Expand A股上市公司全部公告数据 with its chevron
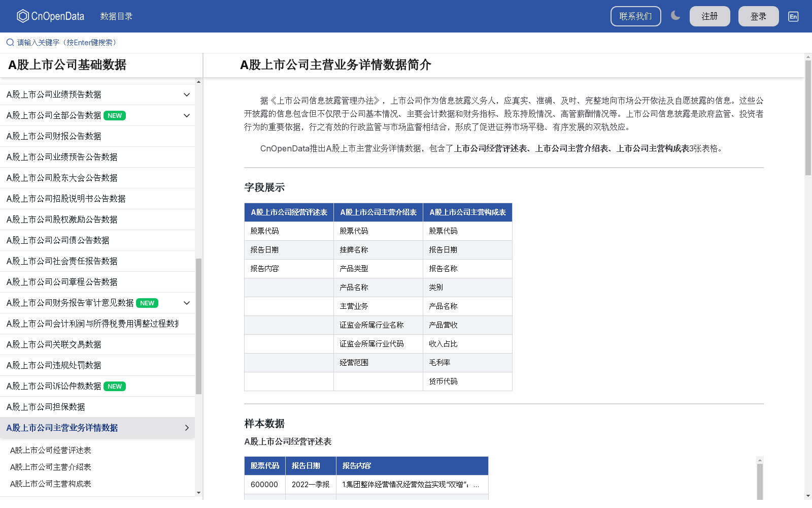 pyautogui.click(x=186, y=115)
